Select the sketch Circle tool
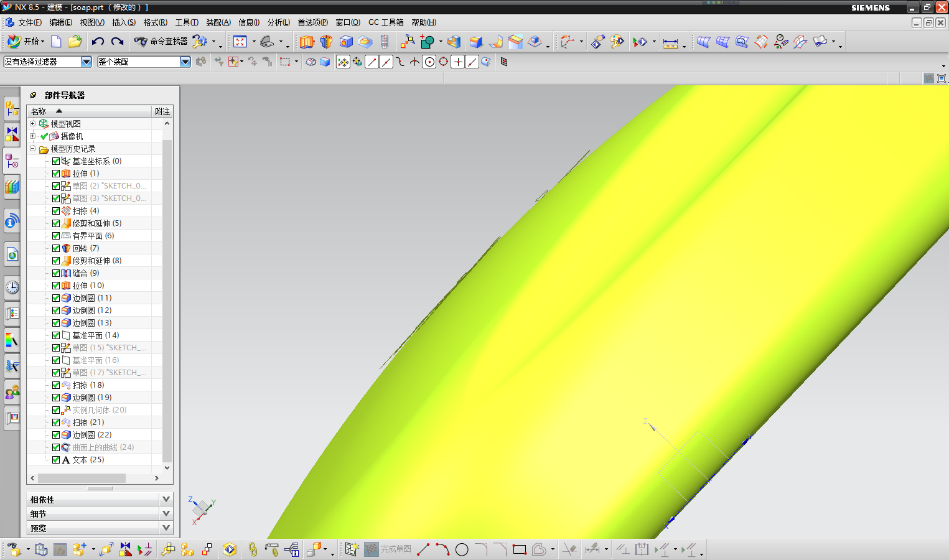 click(462, 549)
